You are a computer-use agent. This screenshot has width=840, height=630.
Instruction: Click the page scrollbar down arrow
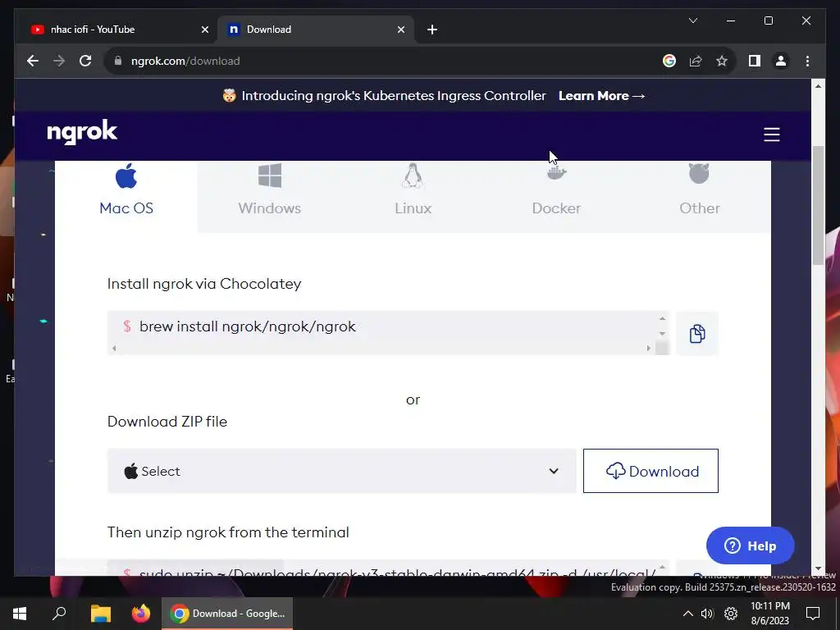[818, 569]
